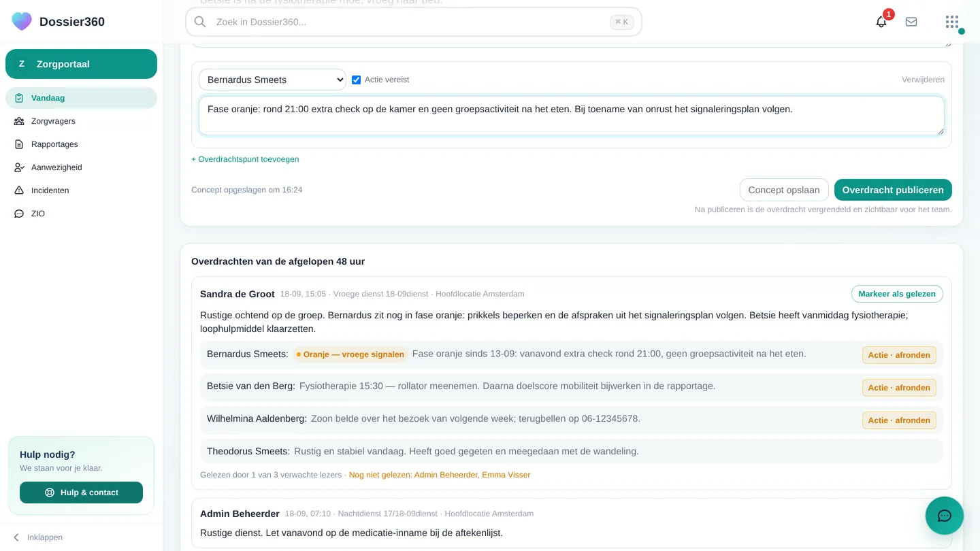Navigate to Rapportages
Screen dimensions: 980x551
(x=81, y=144)
